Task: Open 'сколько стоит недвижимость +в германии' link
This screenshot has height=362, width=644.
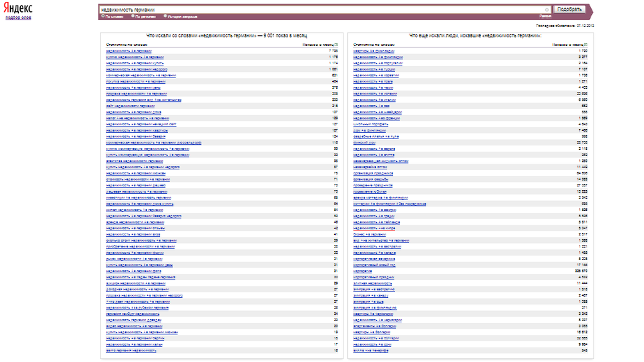Action: point(142,240)
